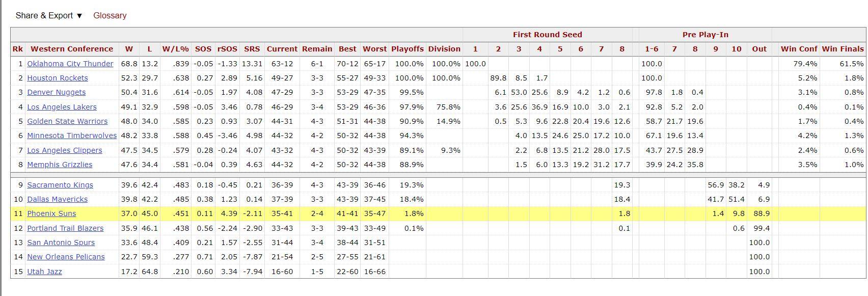This screenshot has width=868, height=296.
Task: Open the Memphis Grizzlies link
Action: click(60, 165)
